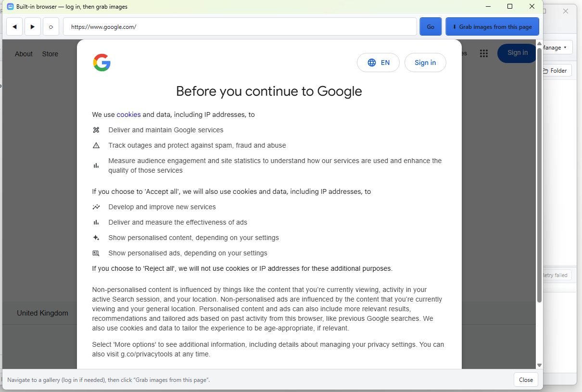
Task: Click the bar chart icon beside effectiveness of ads
Action: pos(96,222)
